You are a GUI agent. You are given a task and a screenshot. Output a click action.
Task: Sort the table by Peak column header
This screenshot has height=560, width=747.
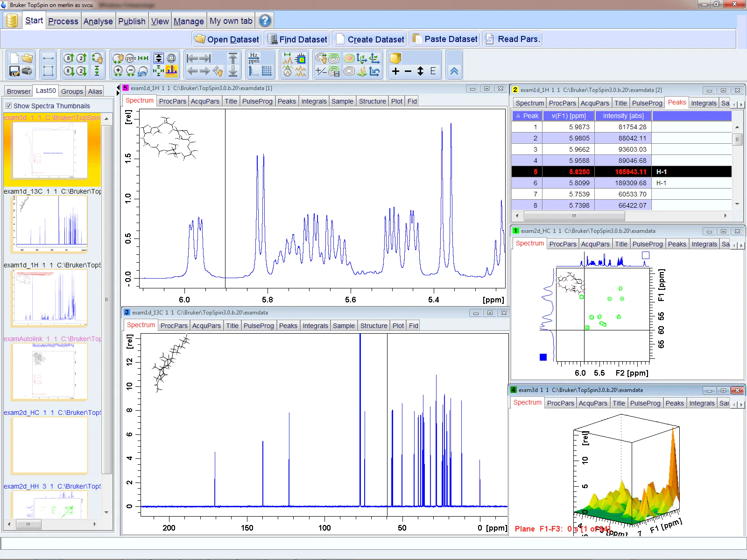coord(527,116)
